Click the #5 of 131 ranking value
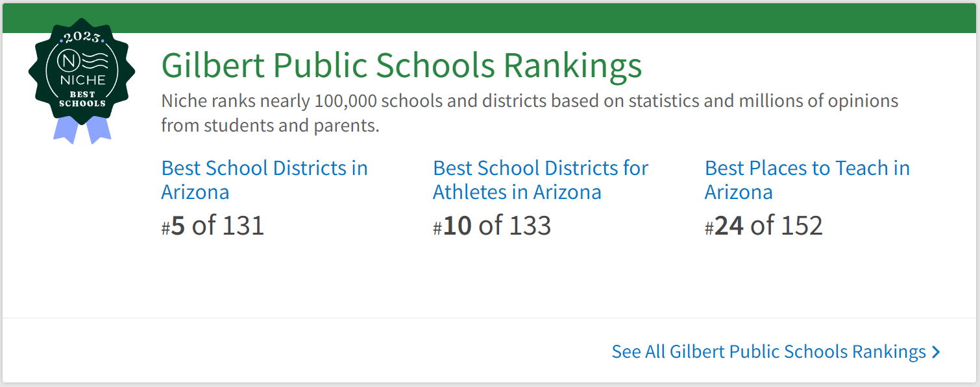The width and height of the screenshot is (980, 387). click(213, 226)
